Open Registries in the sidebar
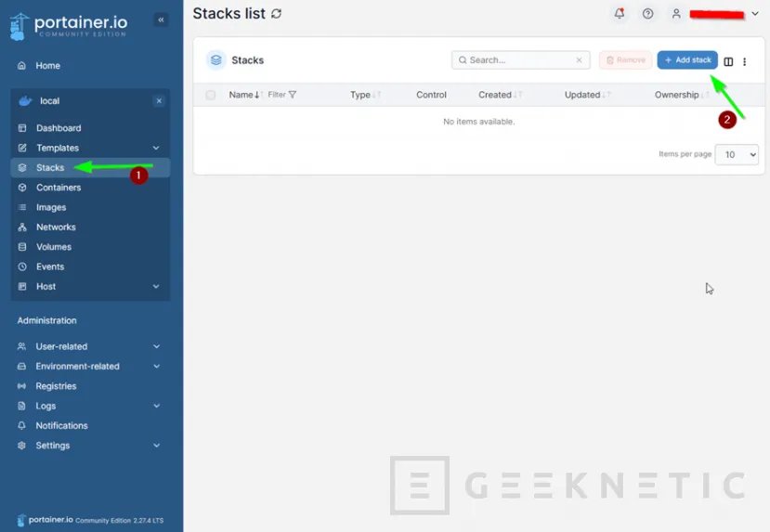The height and width of the screenshot is (532, 770). click(x=56, y=386)
